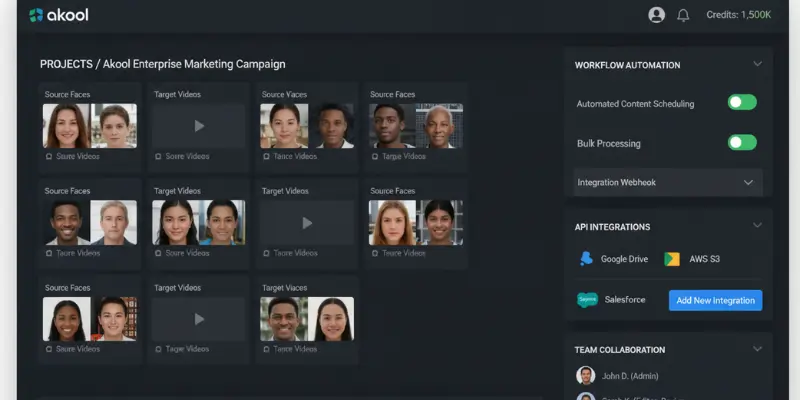Click the caption icon under the Target Viaces card

point(266,349)
